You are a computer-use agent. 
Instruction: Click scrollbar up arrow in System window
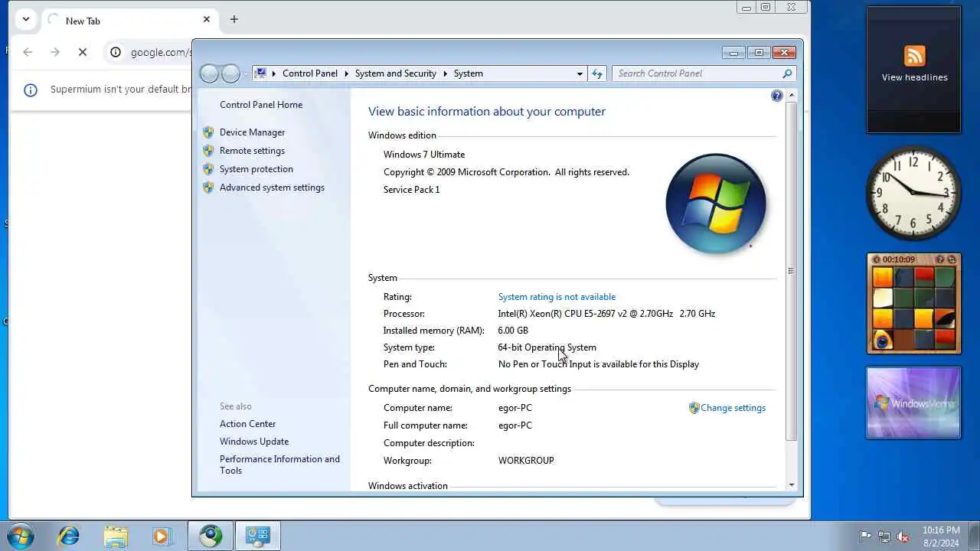[x=791, y=96]
